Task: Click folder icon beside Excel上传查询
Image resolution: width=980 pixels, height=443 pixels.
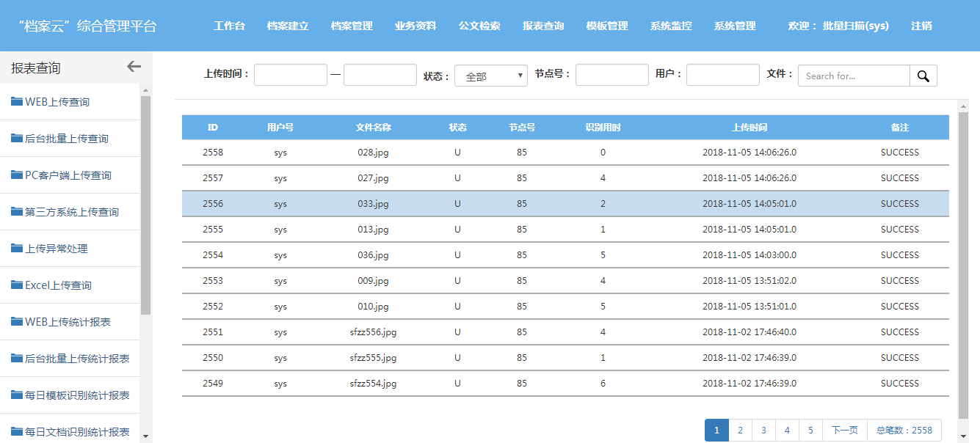Action: click(x=17, y=285)
